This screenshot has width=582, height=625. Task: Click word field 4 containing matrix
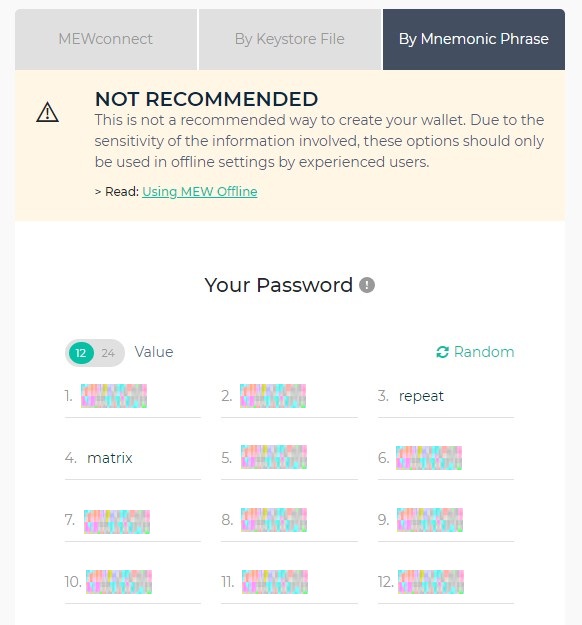(133, 458)
